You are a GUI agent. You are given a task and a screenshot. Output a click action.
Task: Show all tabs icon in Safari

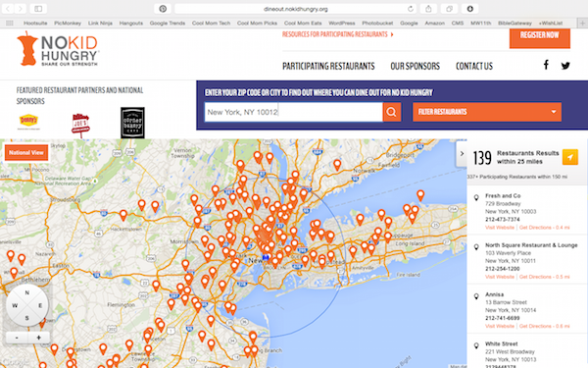[x=449, y=9]
